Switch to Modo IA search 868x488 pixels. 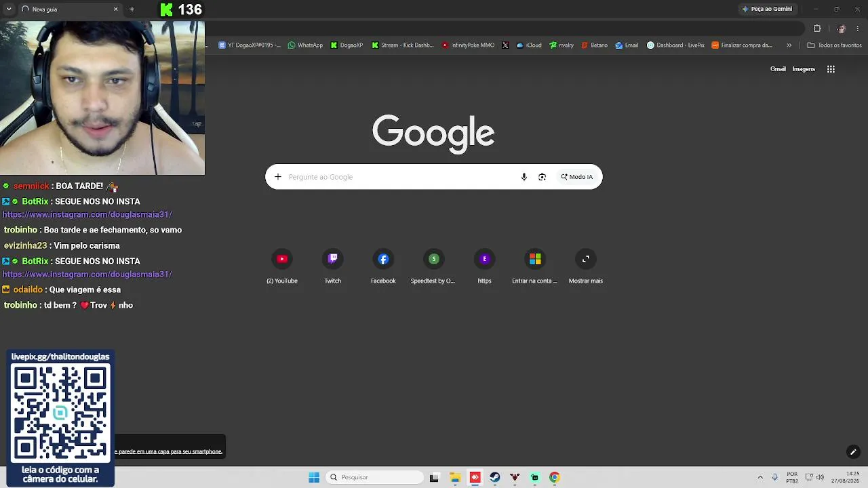point(577,177)
